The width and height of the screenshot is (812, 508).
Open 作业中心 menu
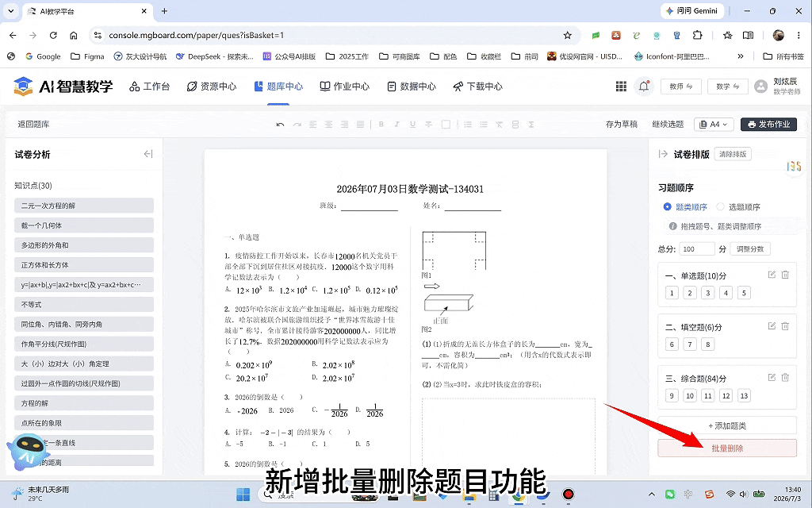tap(344, 87)
